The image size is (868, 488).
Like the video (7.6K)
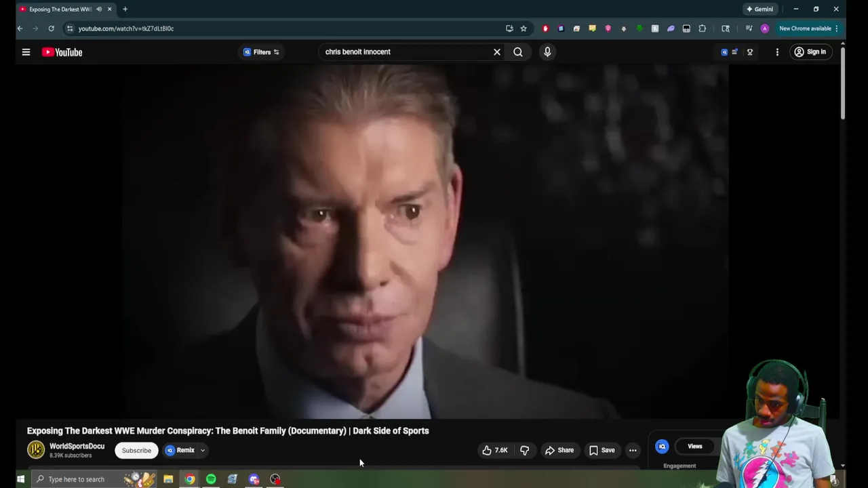click(x=495, y=450)
